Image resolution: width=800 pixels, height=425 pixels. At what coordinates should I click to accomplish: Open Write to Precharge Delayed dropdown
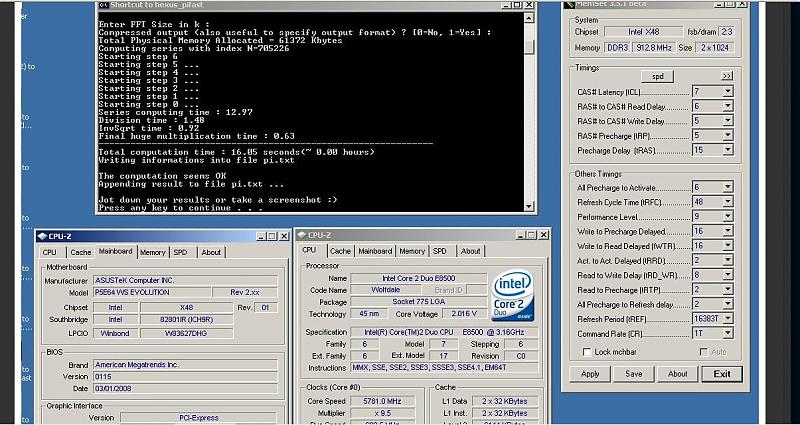tap(728, 231)
